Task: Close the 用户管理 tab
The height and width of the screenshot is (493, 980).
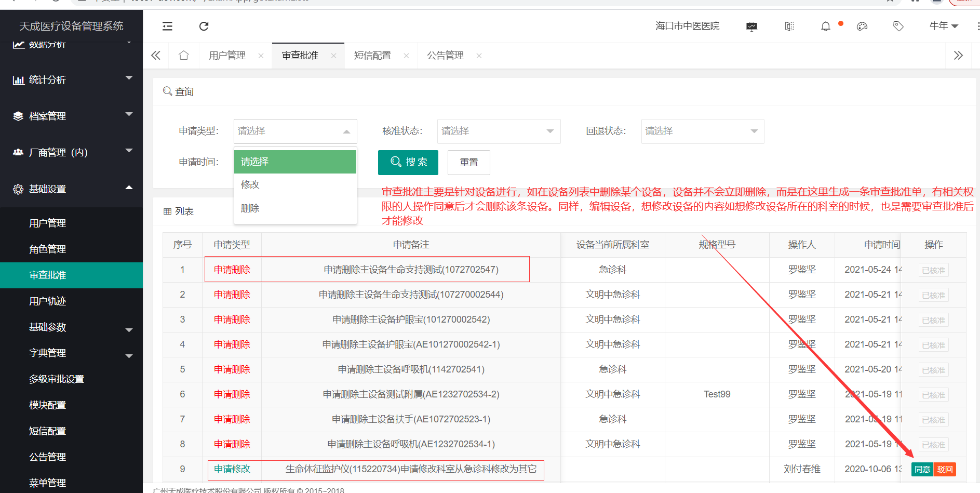Action: (261, 56)
